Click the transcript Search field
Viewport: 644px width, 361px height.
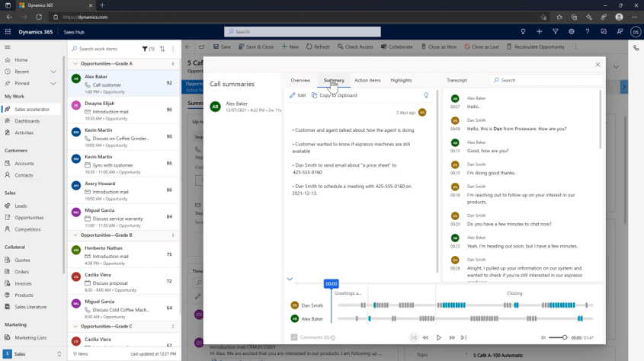pyautogui.click(x=545, y=80)
